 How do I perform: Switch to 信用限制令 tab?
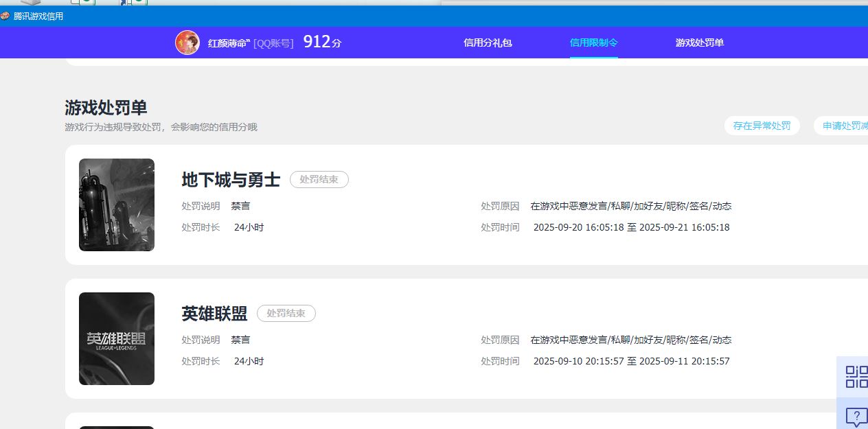point(594,43)
